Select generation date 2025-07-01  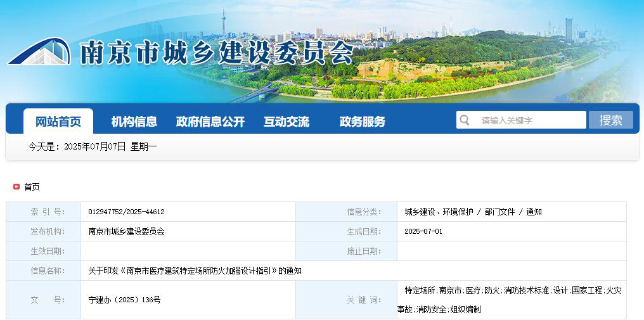click(x=423, y=232)
